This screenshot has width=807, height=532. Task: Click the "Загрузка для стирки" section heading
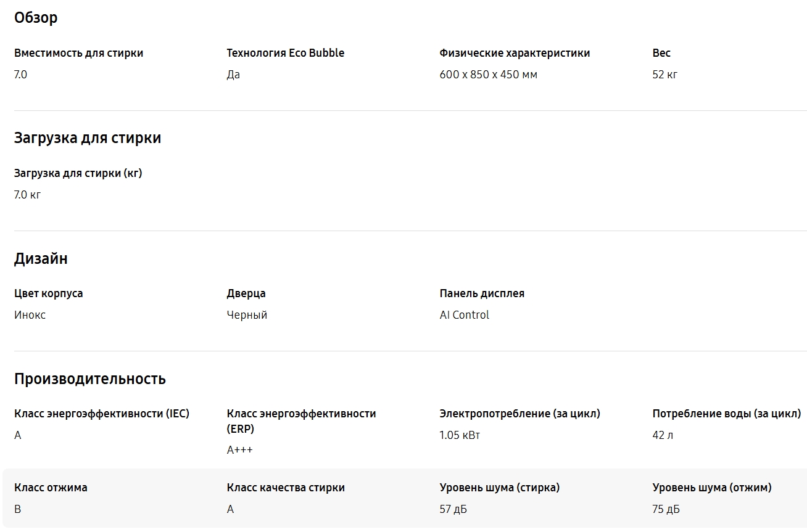pyautogui.click(x=88, y=138)
